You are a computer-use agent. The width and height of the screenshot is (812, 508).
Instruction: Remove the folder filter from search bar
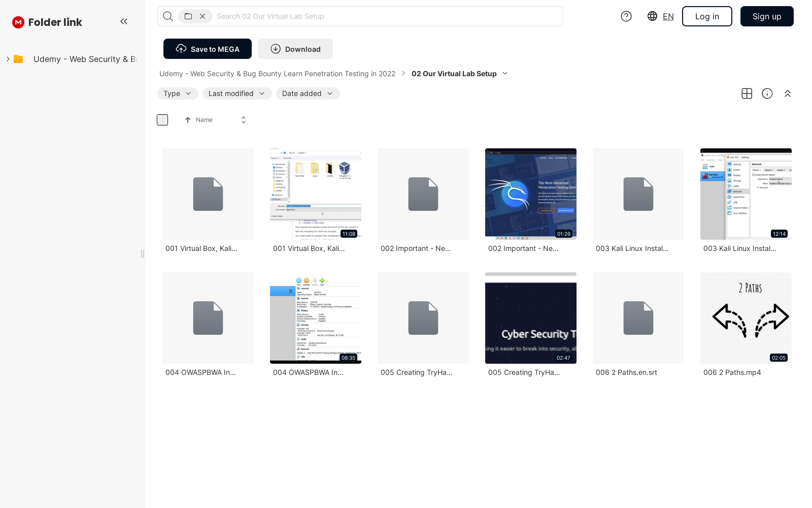[202, 16]
